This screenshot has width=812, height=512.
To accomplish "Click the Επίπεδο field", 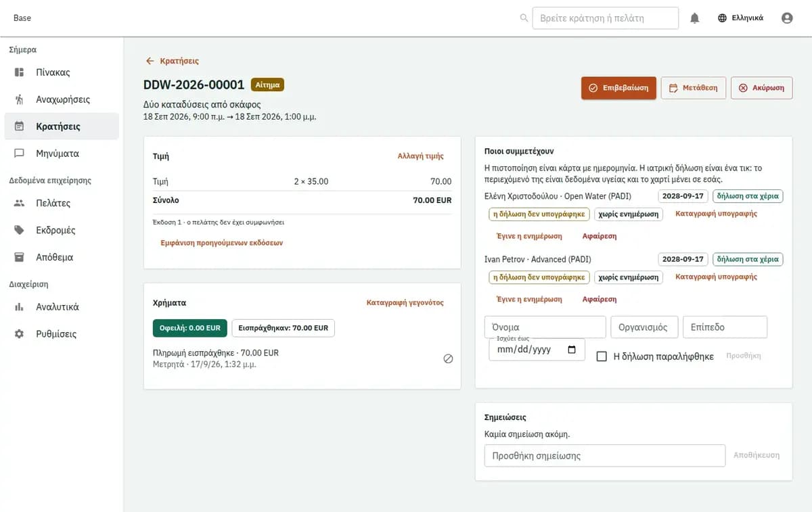I will 725,327.
